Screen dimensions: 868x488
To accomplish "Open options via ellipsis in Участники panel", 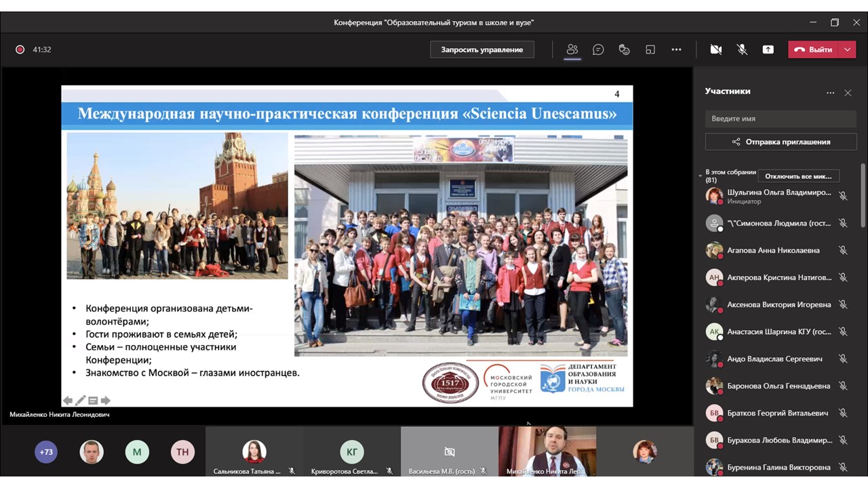I will pyautogui.click(x=830, y=93).
